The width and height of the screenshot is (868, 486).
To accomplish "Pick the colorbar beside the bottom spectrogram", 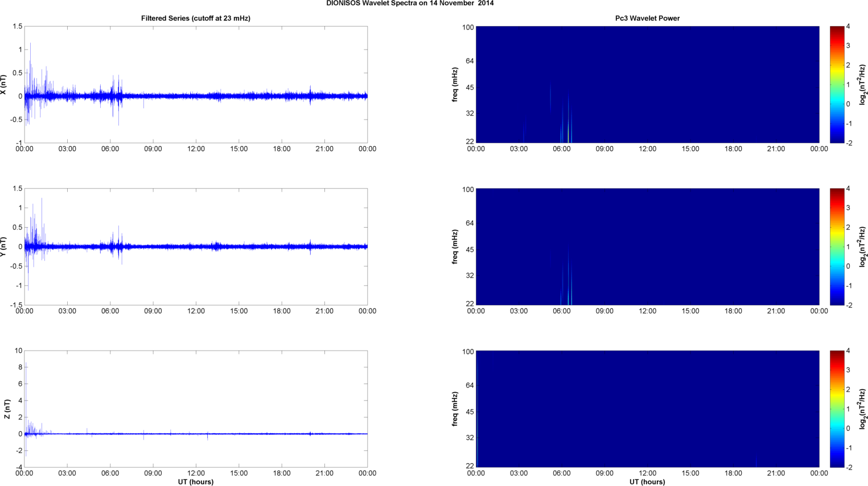I will point(837,409).
